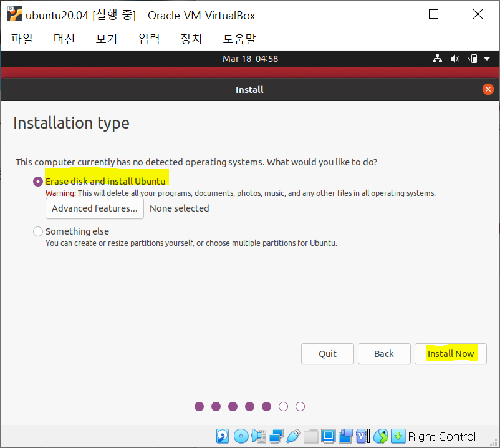
Task: Open the 도움말 menu
Action: [x=239, y=39]
